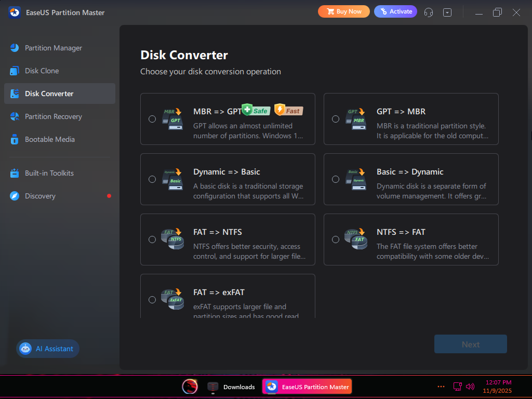
Task: Select the NTFS => FAT radio button
Action: pos(336,240)
